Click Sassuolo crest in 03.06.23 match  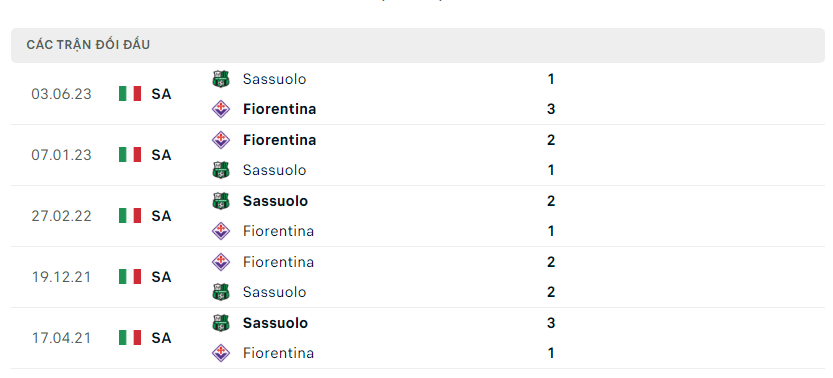220,79
